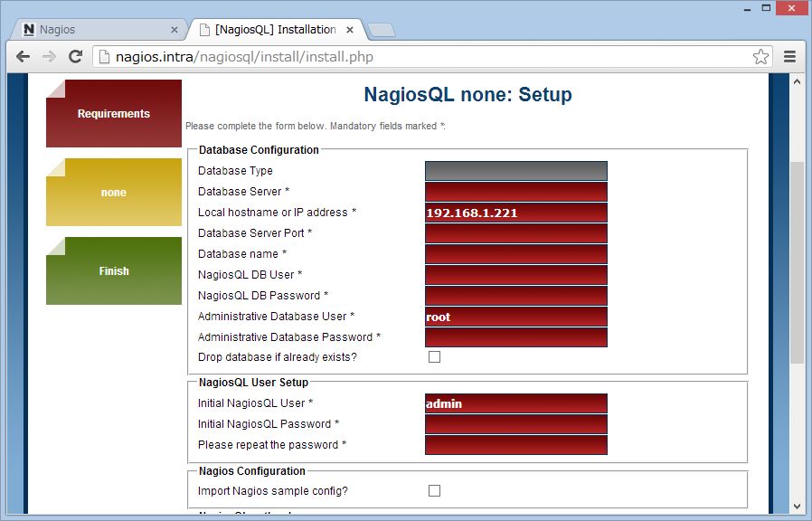812x521 pixels.
Task: Open a new browser tab
Action: click(x=382, y=31)
